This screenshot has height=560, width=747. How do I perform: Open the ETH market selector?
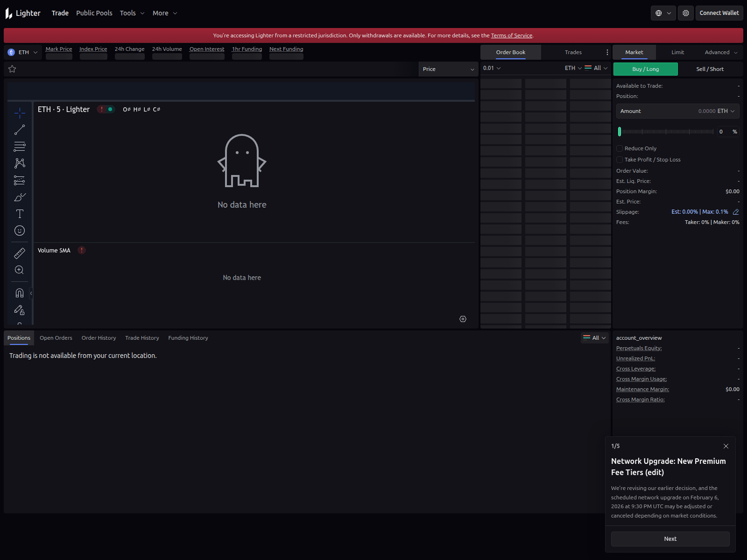point(23,52)
